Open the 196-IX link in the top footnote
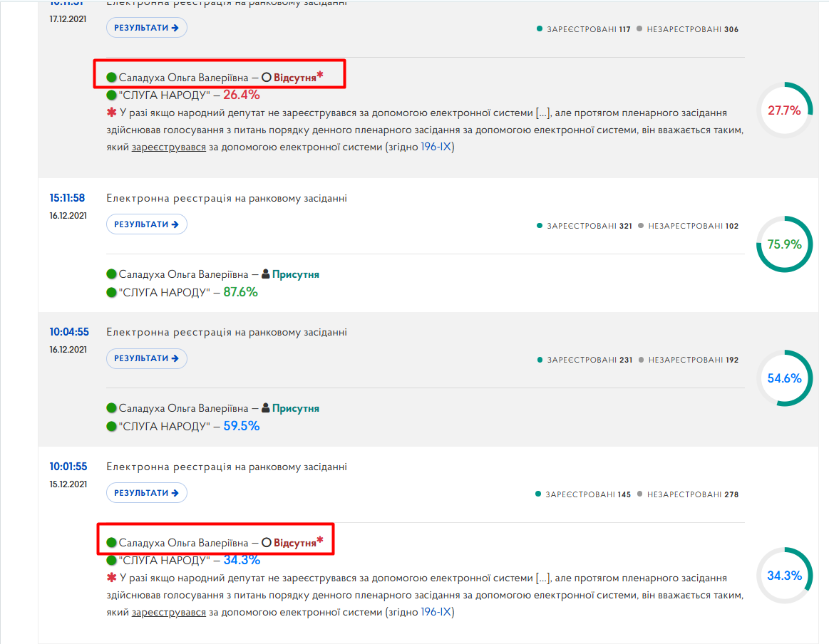Screen dimensions: 829x644 [436, 147]
